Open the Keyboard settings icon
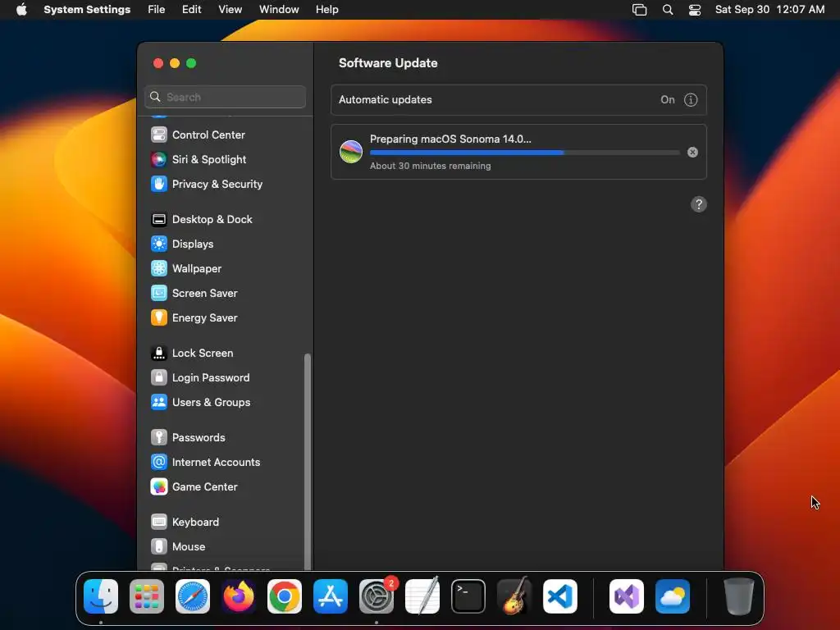Image resolution: width=840 pixels, height=630 pixels. (158, 523)
